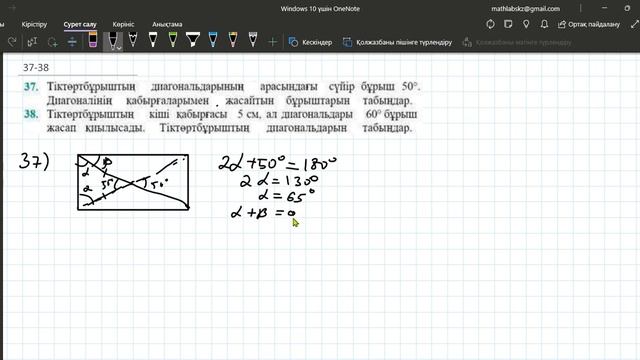Click the redo arrow icon
The height and width of the screenshot is (360, 640).
[x=12, y=42]
